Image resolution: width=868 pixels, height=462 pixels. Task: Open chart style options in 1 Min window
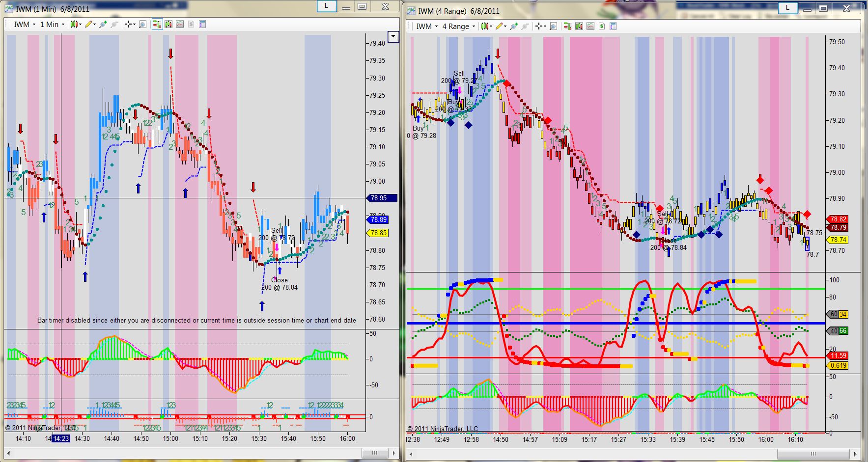coord(74,24)
